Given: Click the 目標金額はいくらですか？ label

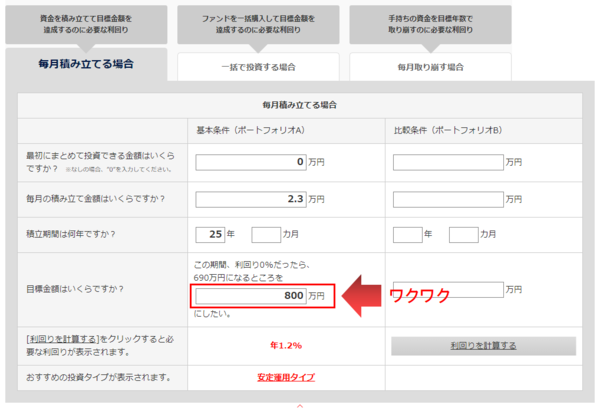Looking at the screenshot, I should click(x=75, y=289).
